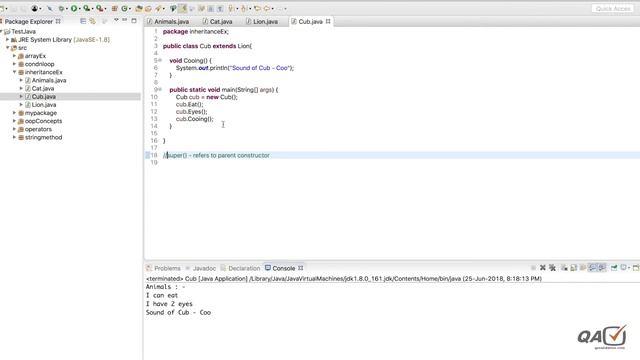
Task: Collapse the src folder node
Action: coord(7,48)
